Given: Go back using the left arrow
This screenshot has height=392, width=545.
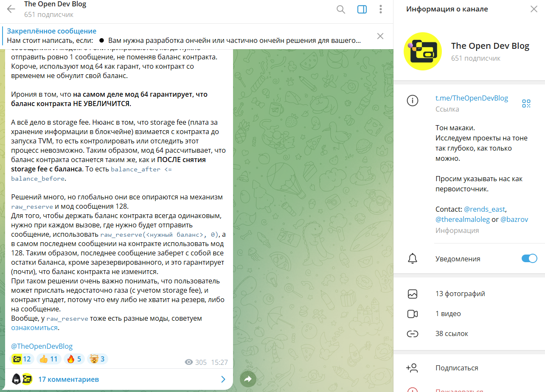Looking at the screenshot, I should click(11, 9).
